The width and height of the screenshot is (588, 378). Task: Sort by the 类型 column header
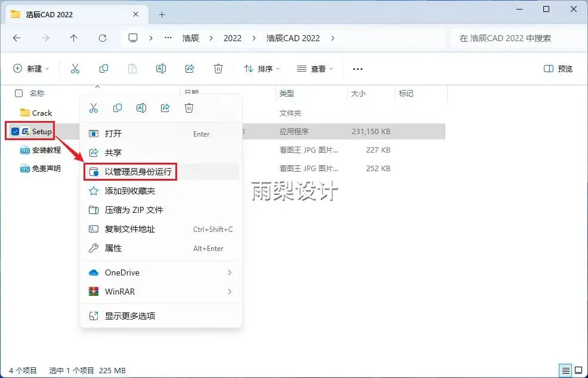286,94
